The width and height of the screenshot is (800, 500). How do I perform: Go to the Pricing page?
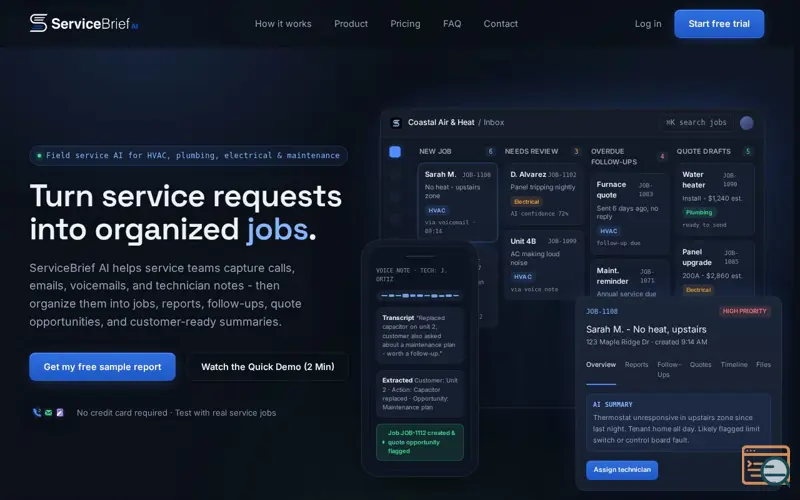tap(405, 24)
